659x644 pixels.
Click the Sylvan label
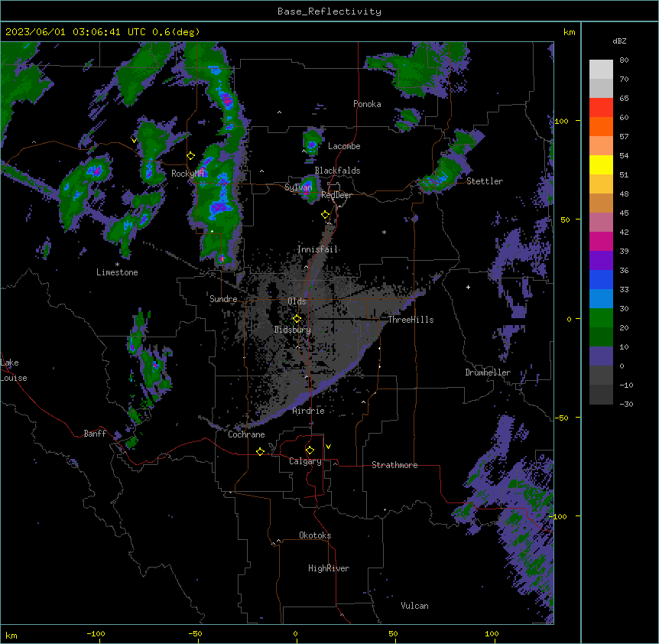[x=298, y=187]
